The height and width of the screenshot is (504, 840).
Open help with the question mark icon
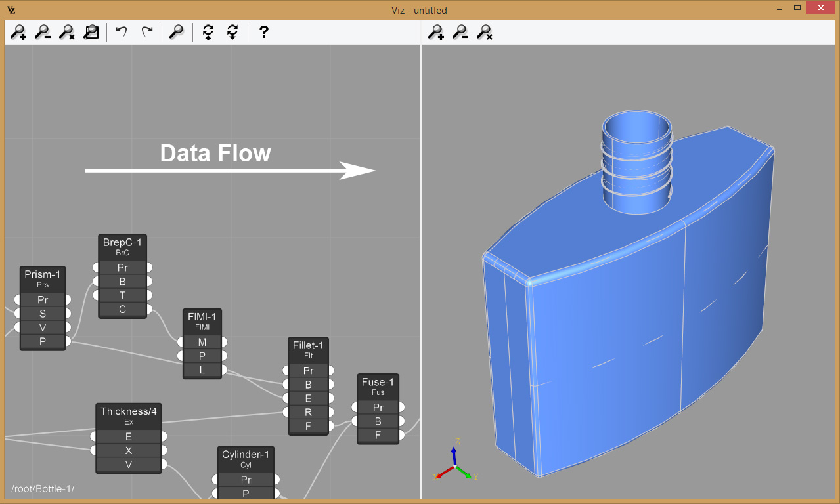coord(263,32)
